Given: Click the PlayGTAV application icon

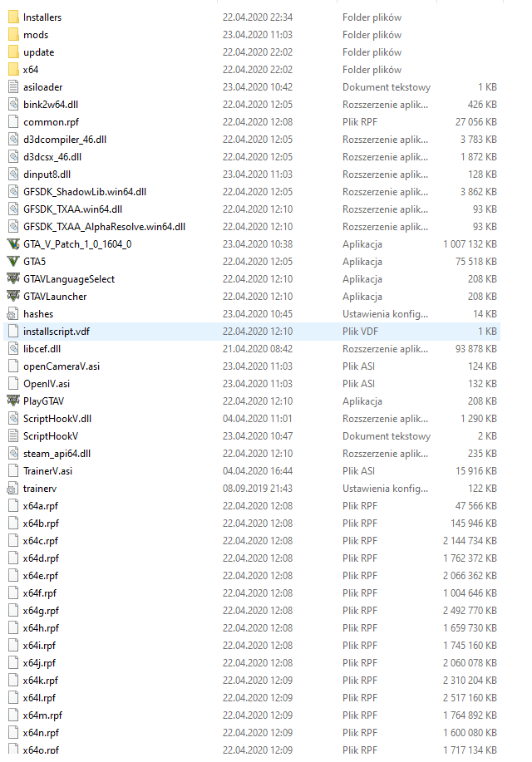Looking at the screenshot, I should (13, 401).
